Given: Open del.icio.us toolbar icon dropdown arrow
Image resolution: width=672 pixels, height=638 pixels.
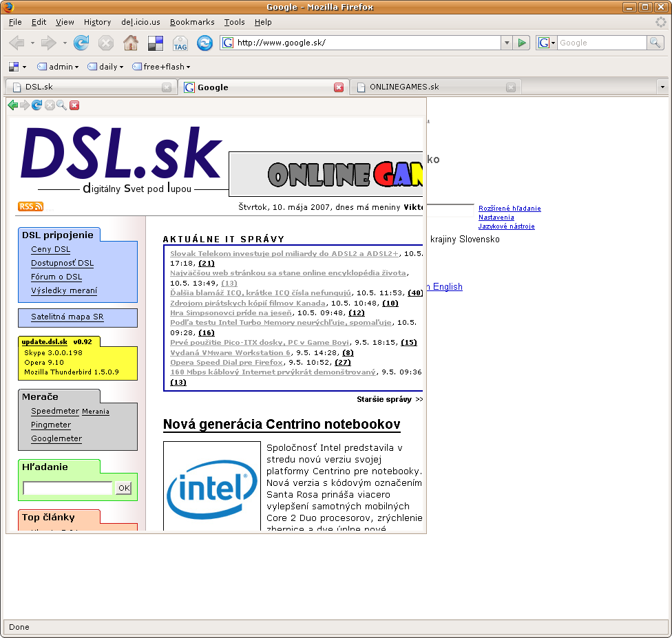Looking at the screenshot, I should click(24, 67).
